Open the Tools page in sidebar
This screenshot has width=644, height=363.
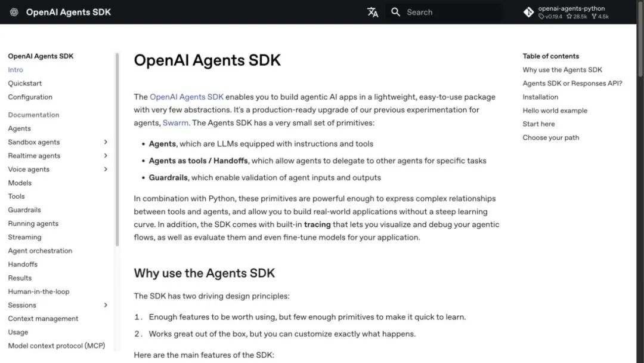(x=17, y=196)
